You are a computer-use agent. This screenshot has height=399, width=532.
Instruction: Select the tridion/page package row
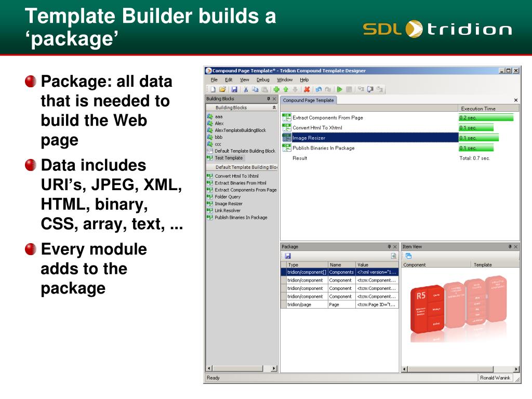tap(340, 304)
